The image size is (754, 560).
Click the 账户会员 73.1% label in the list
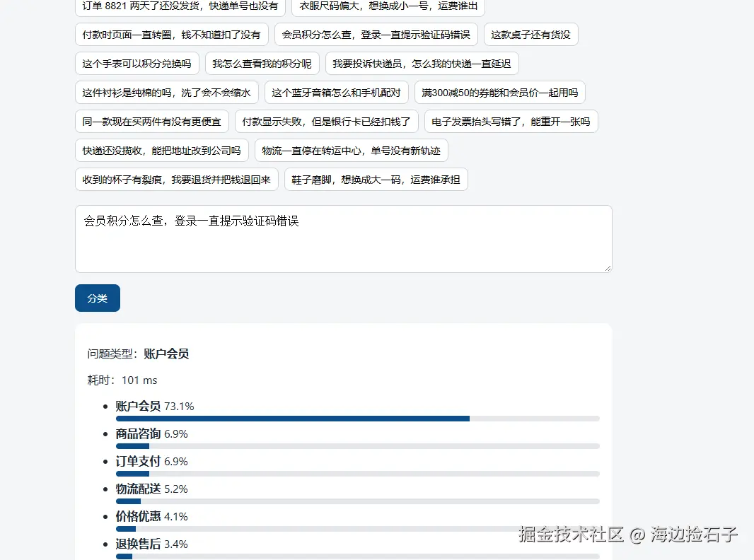(155, 406)
